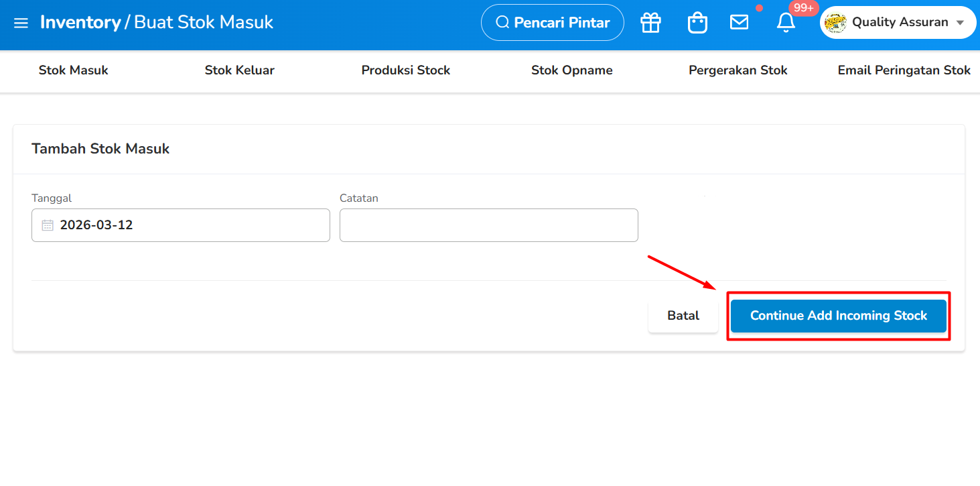Open the shopping bag icon
Screen dimensions: 980x486
697,23
